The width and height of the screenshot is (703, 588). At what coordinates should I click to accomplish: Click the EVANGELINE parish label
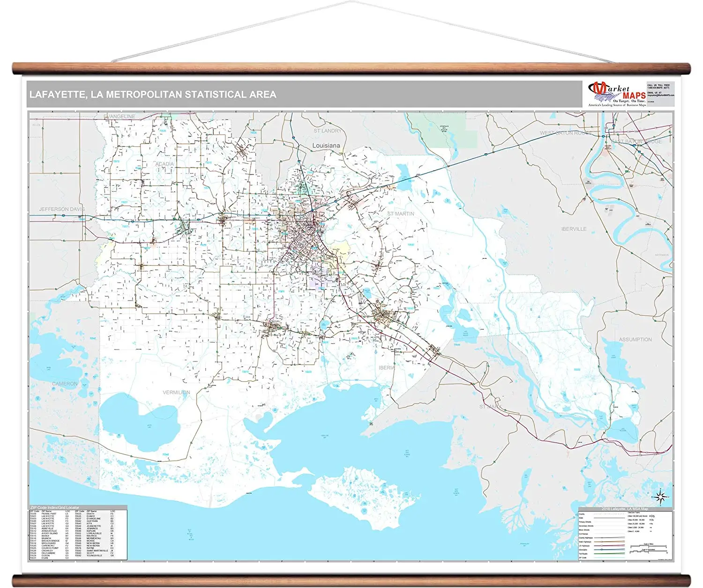119,116
